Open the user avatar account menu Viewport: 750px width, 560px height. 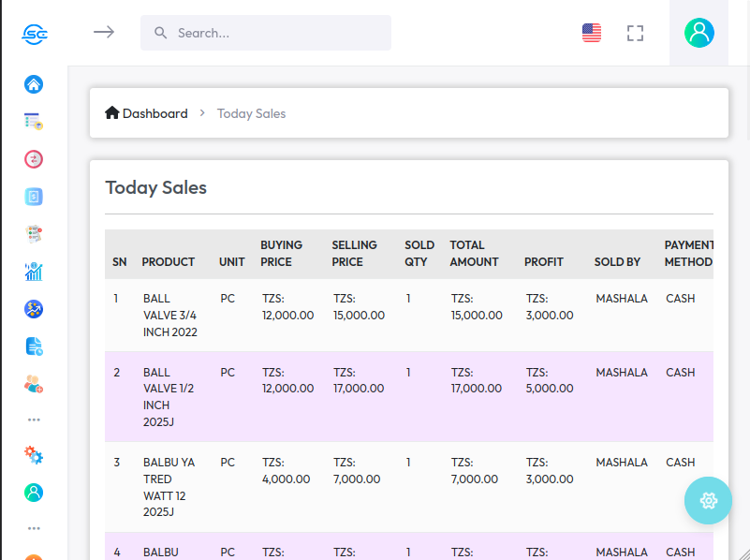pos(699,33)
